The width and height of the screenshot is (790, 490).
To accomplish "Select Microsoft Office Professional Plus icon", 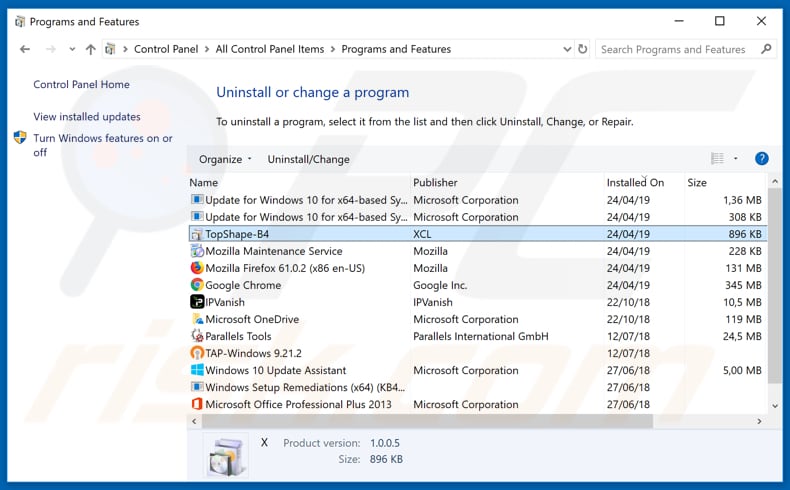I will pyautogui.click(x=196, y=404).
